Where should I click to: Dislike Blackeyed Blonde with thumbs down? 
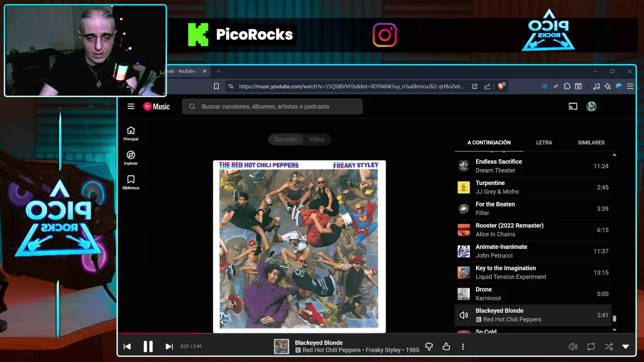pos(429,346)
